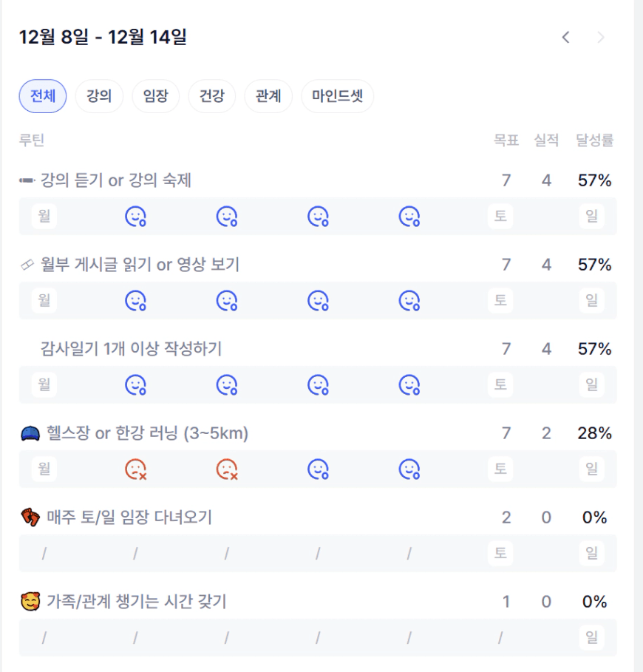Show the 관계 category tab
This screenshot has height=672, width=643.
(x=268, y=97)
